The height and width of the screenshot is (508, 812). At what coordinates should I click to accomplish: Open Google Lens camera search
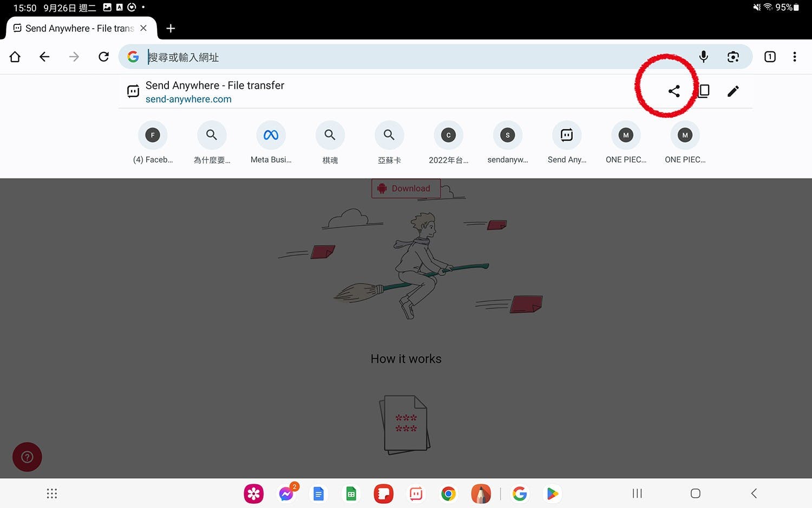click(733, 57)
